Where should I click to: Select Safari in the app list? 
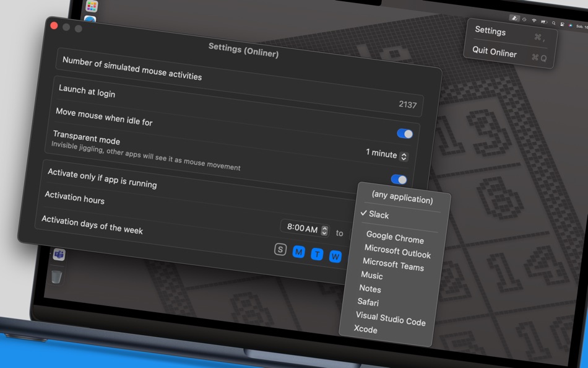tap(368, 302)
